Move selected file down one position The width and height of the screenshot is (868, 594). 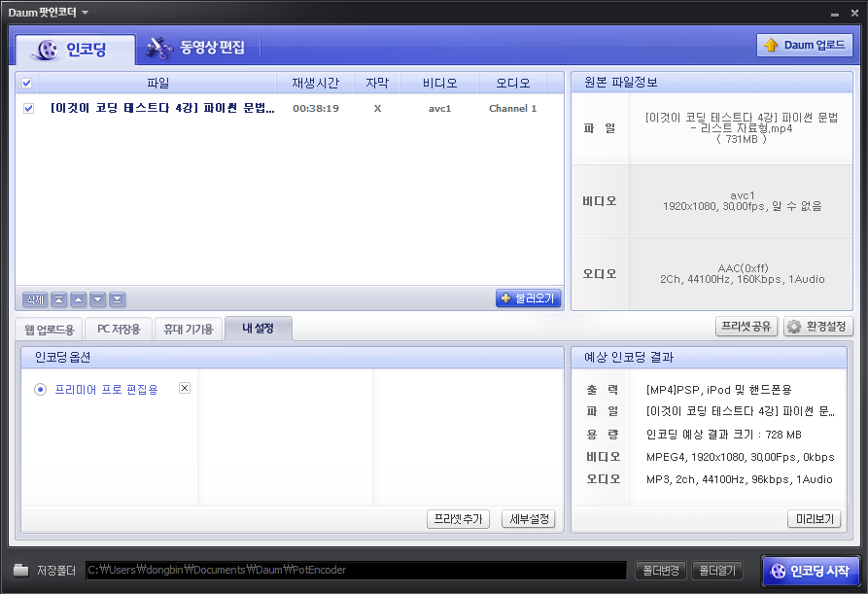click(x=97, y=299)
